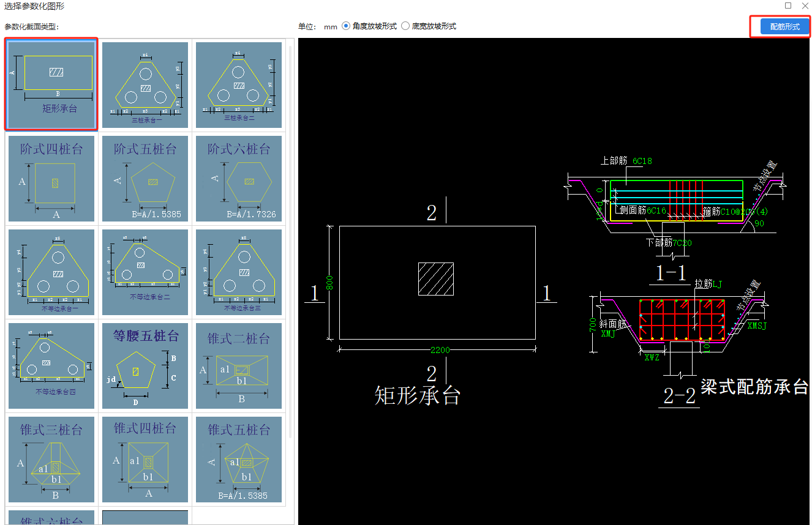Click the 配筋形式 button
Screen dimensions: 812x525
click(784, 27)
